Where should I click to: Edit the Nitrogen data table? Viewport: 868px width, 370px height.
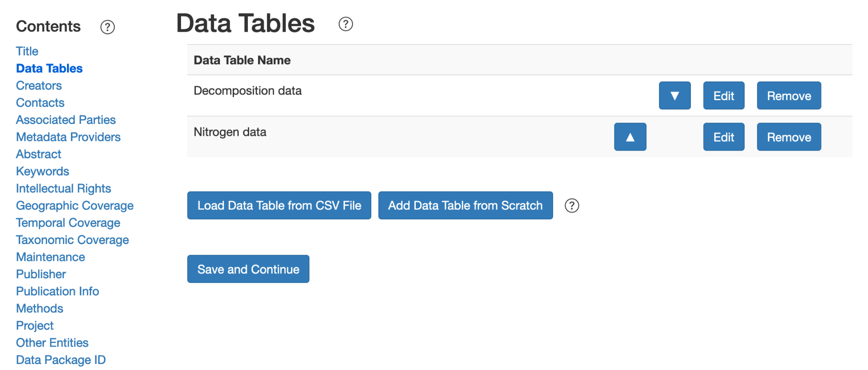point(724,137)
